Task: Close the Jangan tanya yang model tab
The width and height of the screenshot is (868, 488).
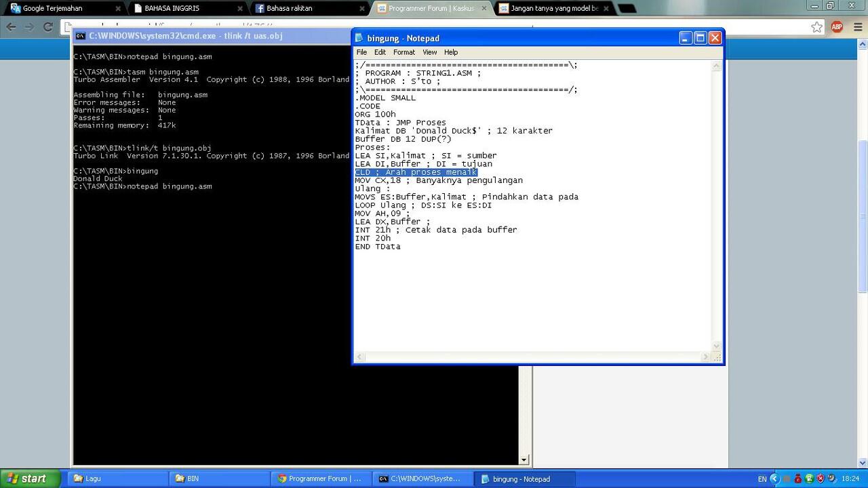Action: pyautogui.click(x=606, y=9)
